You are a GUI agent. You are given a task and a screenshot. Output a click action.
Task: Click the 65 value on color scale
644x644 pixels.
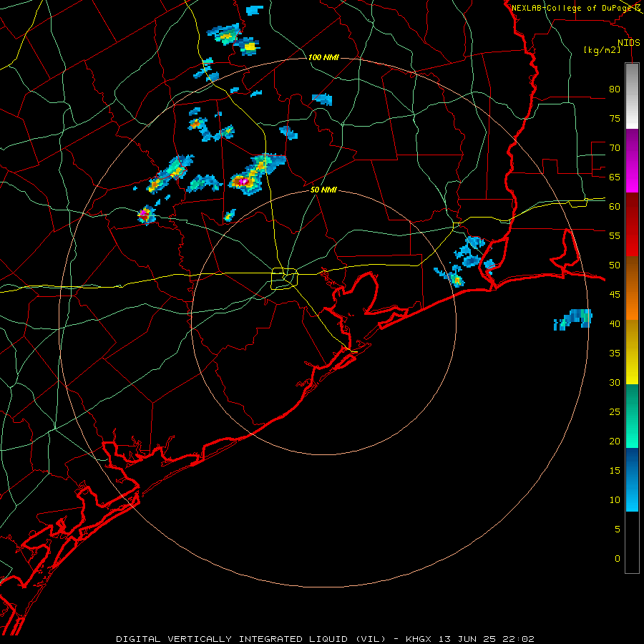[x=615, y=177]
